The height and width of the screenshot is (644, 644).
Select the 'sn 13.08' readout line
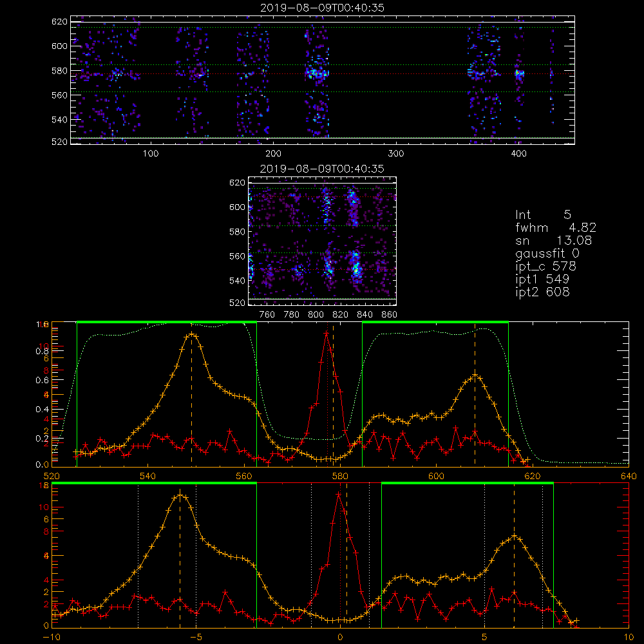[x=553, y=240]
